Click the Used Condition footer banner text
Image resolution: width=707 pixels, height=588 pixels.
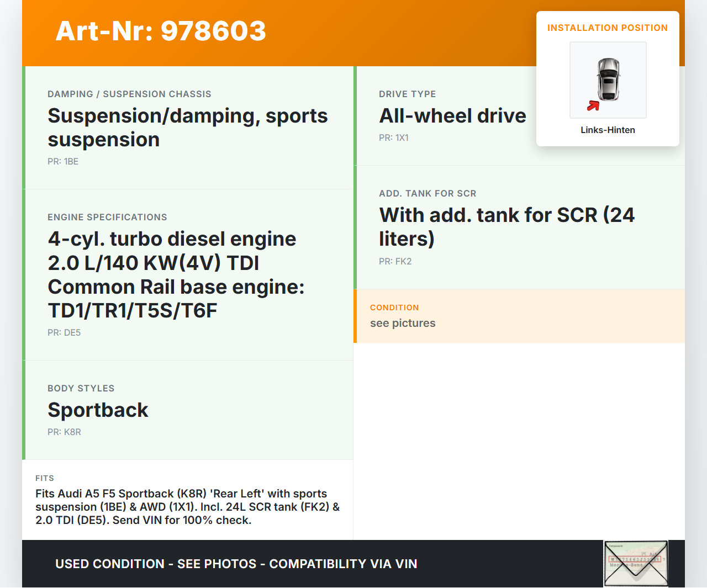236,564
